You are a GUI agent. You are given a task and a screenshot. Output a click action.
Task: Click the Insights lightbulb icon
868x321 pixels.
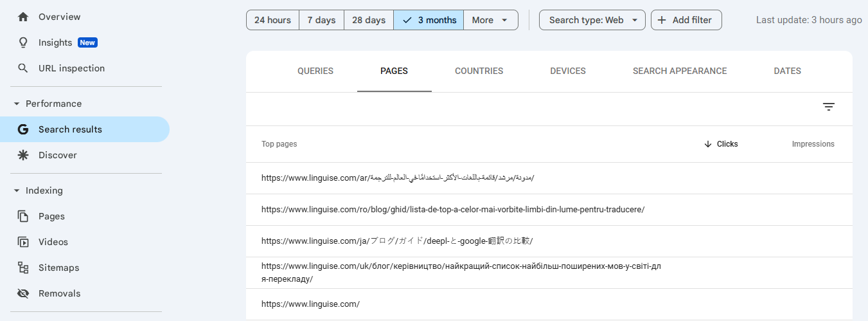(x=23, y=42)
